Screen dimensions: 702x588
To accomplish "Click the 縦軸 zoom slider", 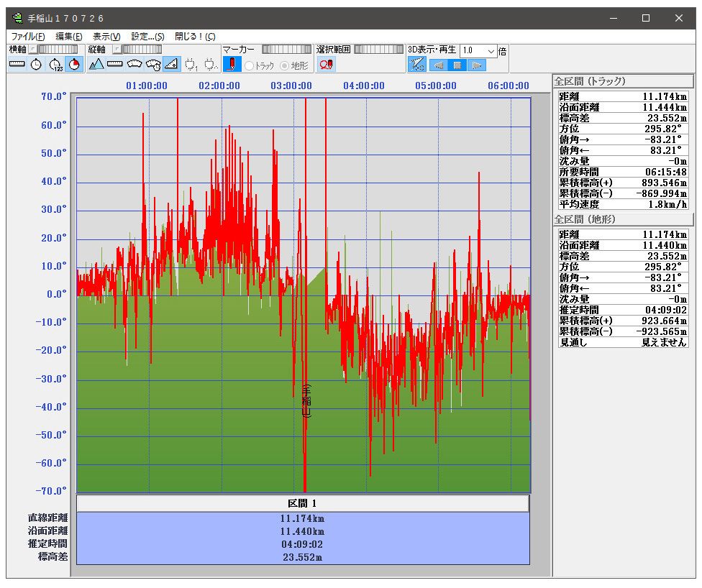I will (141, 50).
